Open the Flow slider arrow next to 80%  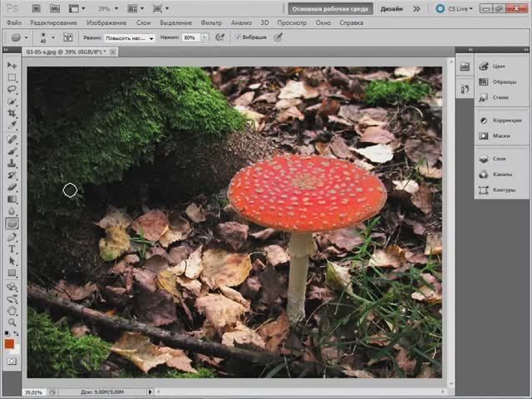click(204, 37)
